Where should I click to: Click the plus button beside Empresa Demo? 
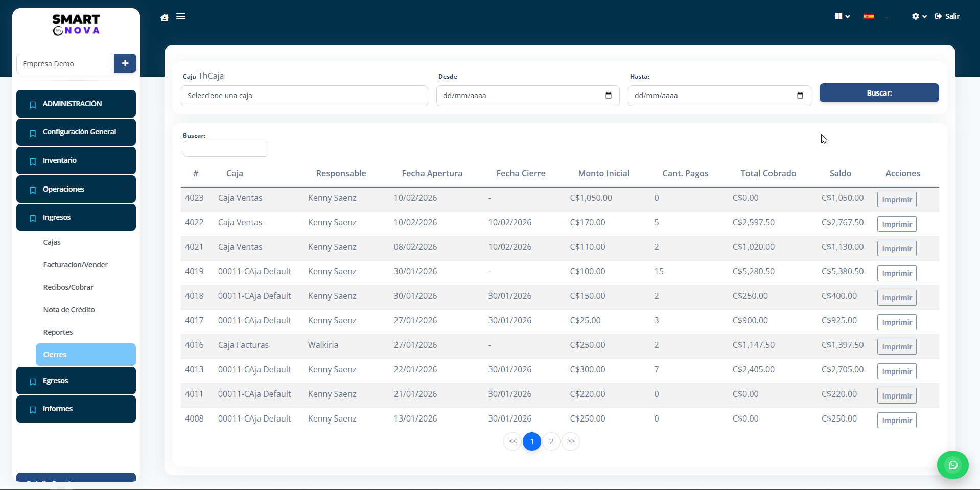[x=125, y=63]
